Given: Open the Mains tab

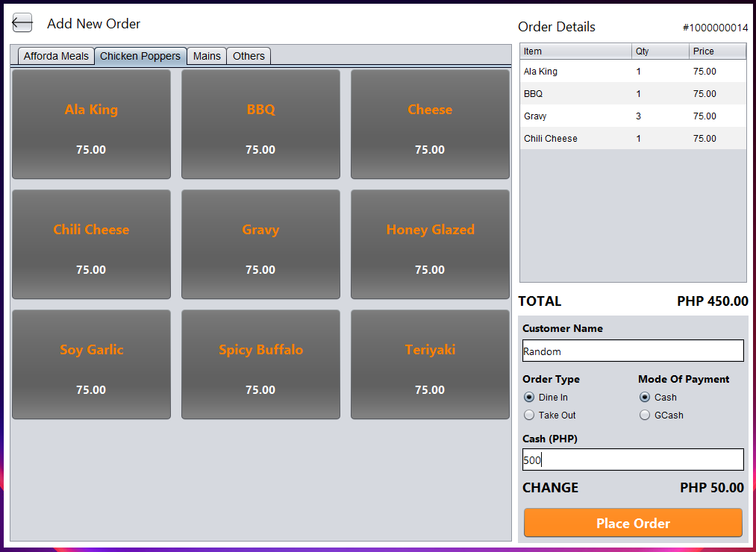Looking at the screenshot, I should point(207,56).
